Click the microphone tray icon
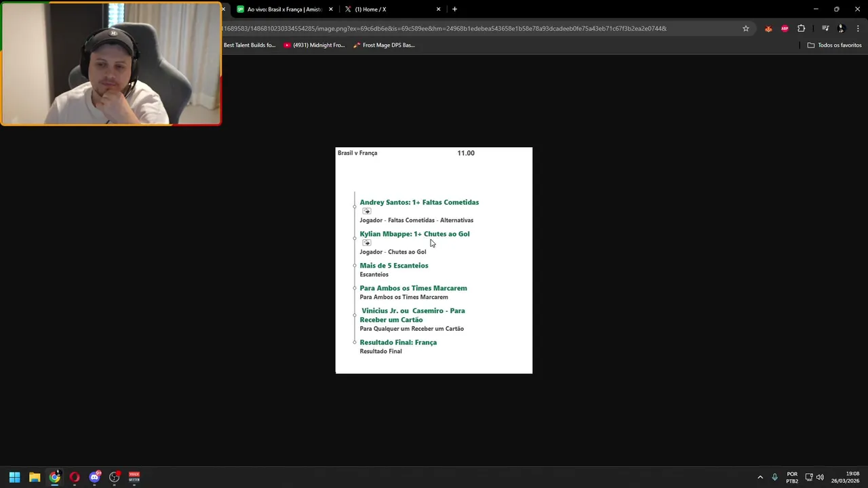 775,477
